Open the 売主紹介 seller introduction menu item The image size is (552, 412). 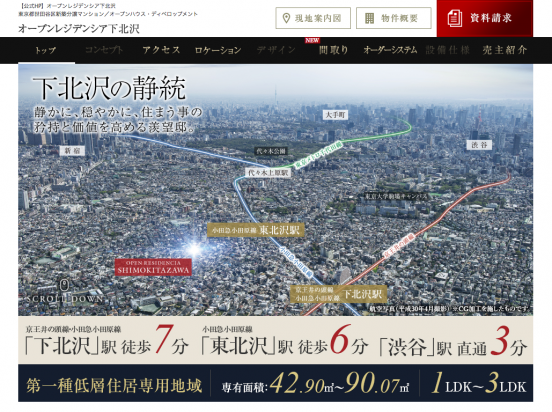504,50
